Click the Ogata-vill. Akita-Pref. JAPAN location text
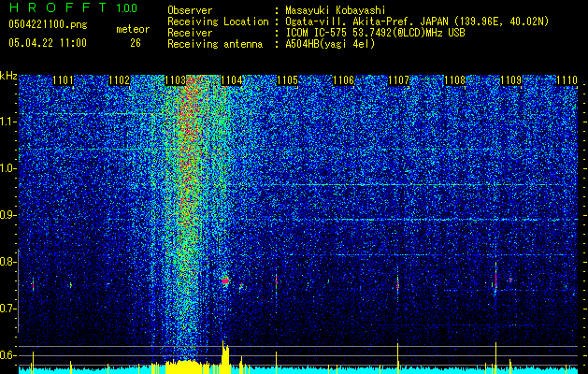 (x=417, y=22)
